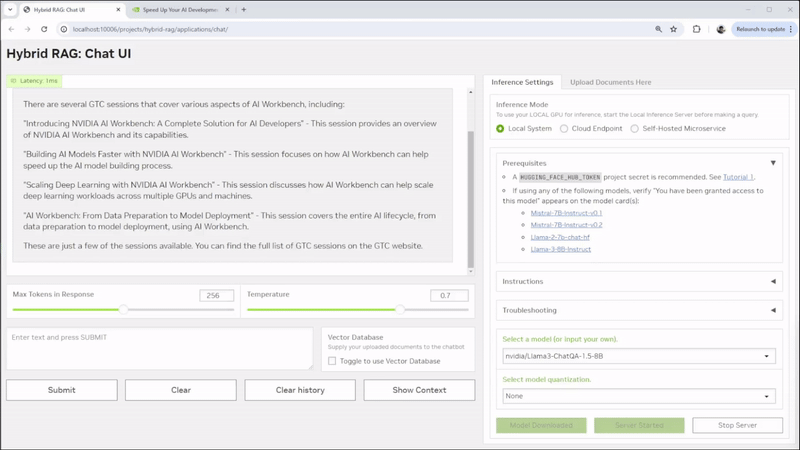Click the browser forward arrow

pos(28,29)
